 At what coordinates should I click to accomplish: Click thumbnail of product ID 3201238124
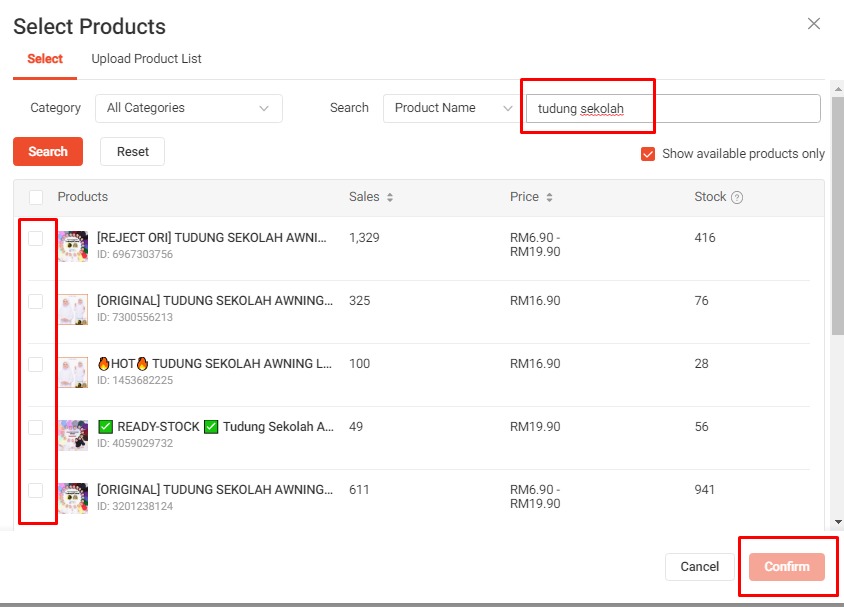pyautogui.click(x=73, y=498)
